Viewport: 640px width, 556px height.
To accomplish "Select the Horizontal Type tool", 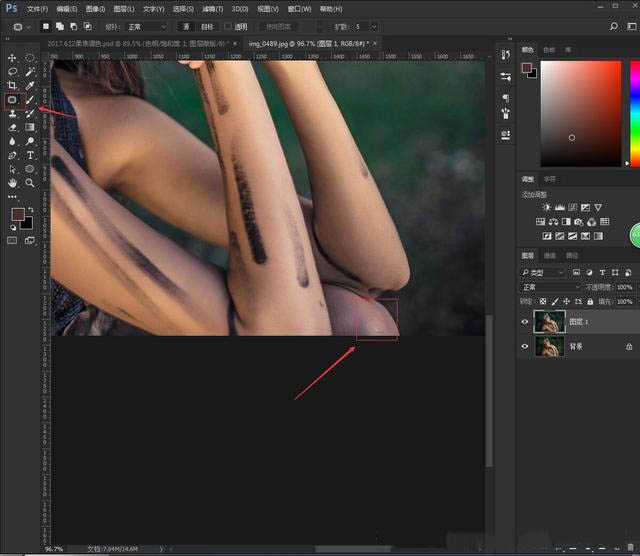I will 31,156.
